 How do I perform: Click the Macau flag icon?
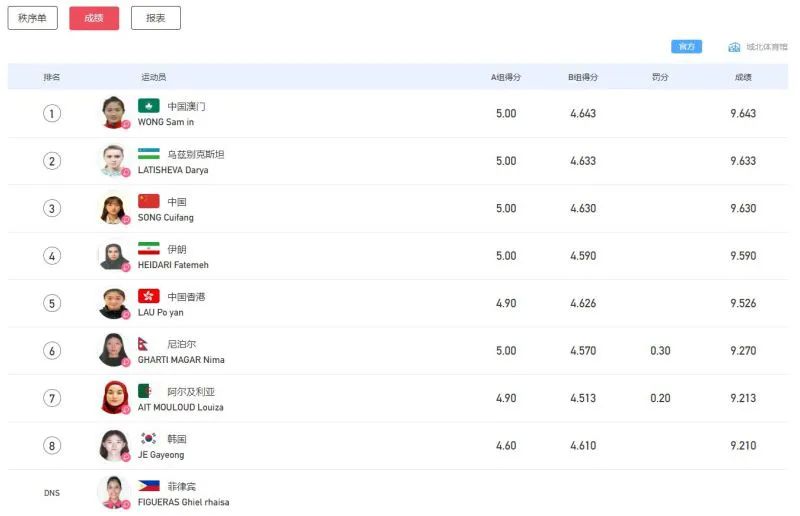[x=149, y=106]
